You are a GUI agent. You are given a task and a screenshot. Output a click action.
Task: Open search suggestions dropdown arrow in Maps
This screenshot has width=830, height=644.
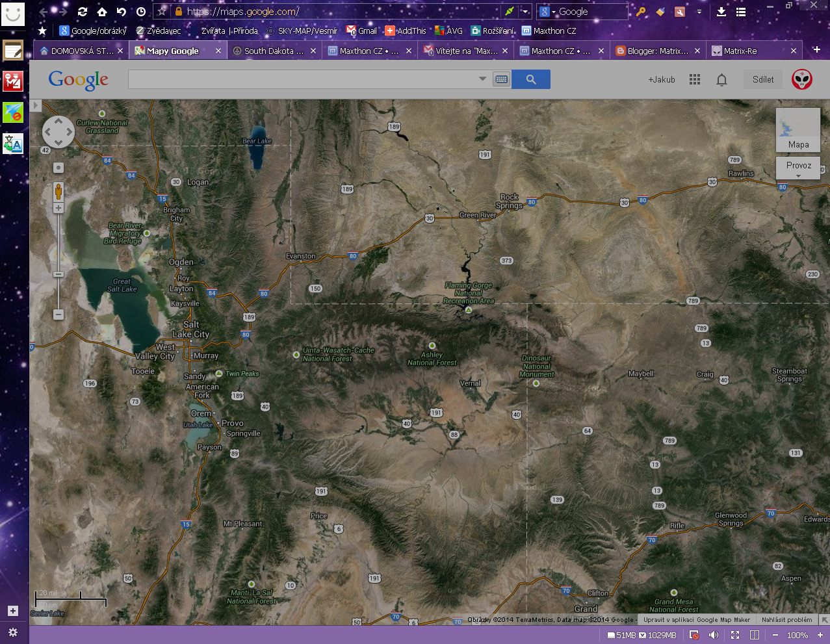(482, 79)
